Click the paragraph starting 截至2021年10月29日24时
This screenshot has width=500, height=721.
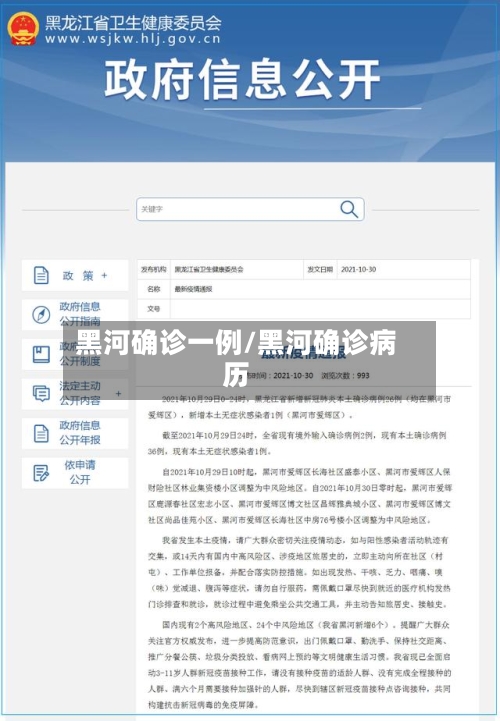point(298,443)
